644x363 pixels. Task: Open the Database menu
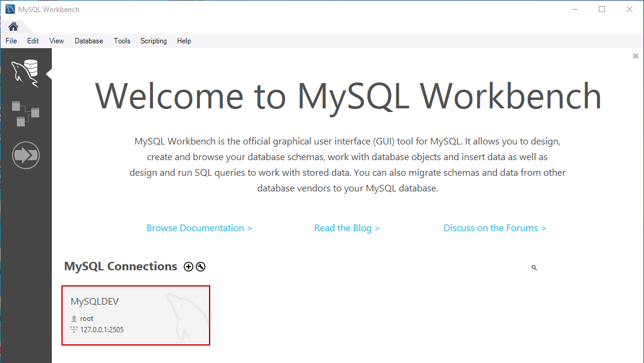click(89, 41)
